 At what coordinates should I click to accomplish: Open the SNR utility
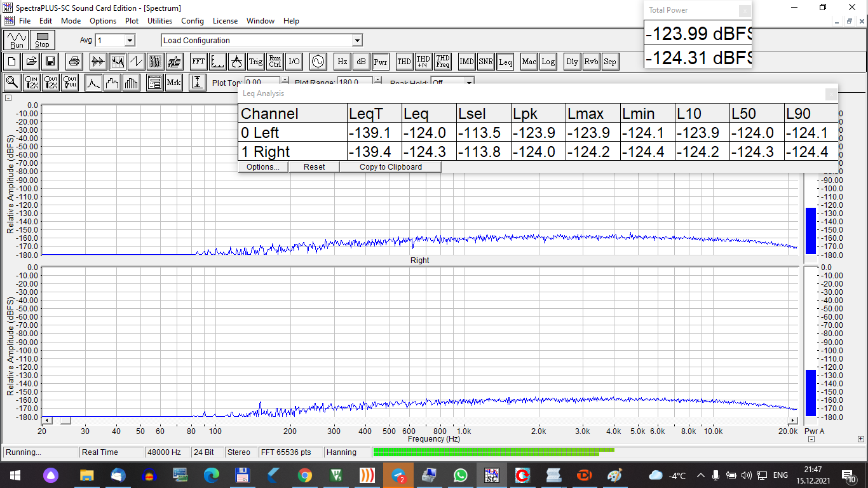(x=485, y=62)
